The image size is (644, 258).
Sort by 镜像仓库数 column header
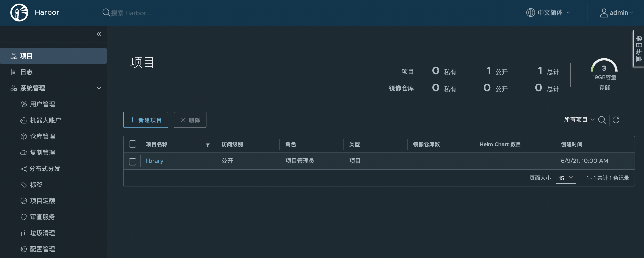(426, 144)
